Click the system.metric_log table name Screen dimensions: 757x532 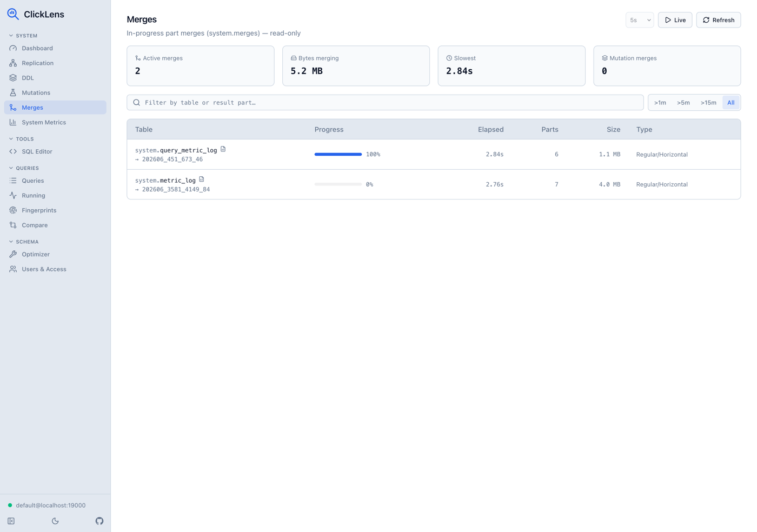(x=165, y=181)
